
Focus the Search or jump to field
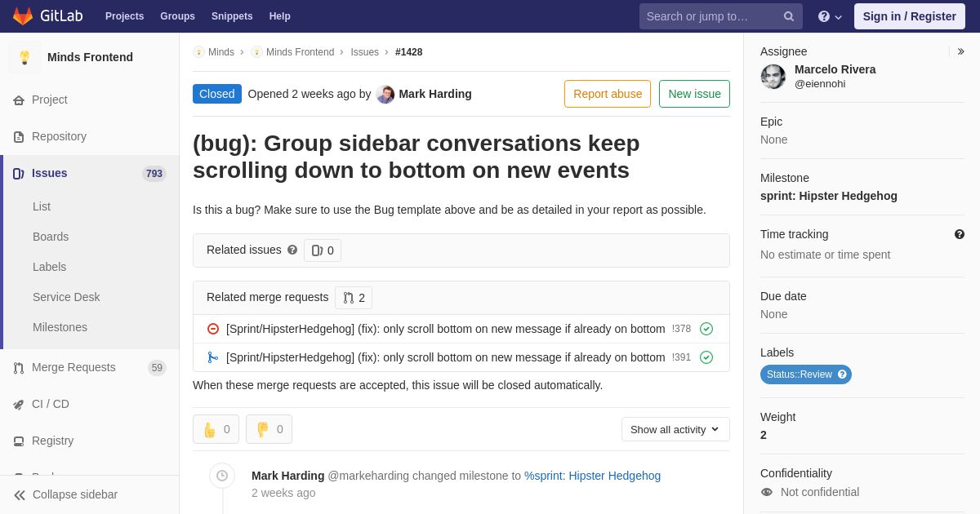(721, 16)
